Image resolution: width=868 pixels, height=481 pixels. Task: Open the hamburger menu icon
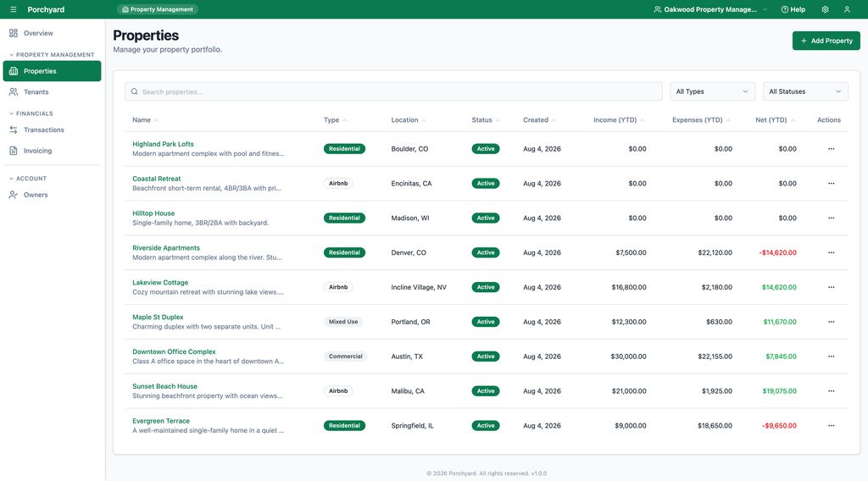point(14,9)
